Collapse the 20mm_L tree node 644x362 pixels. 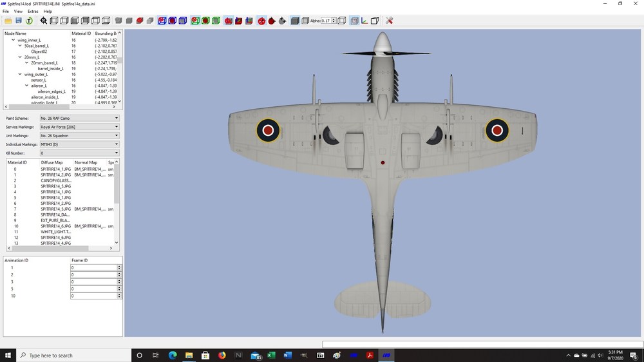click(20, 57)
